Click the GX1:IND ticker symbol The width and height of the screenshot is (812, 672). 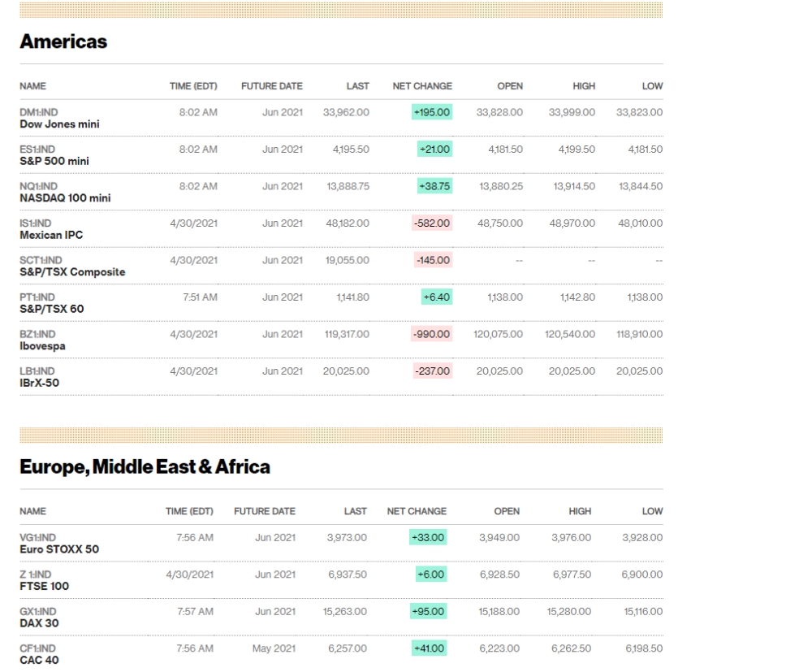tap(38, 611)
